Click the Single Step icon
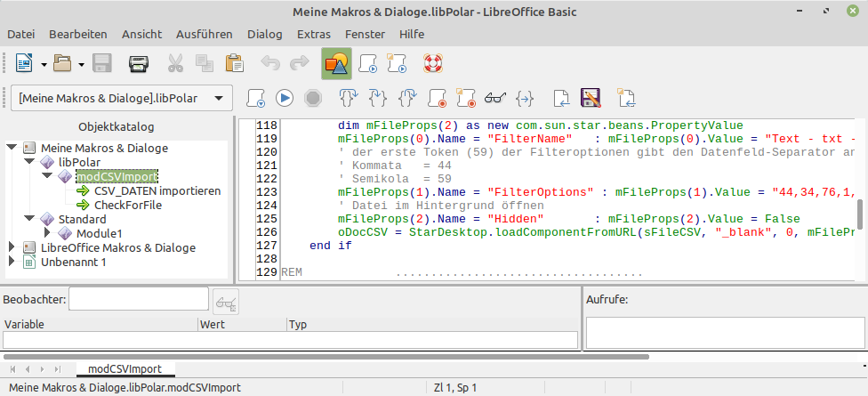The height and width of the screenshot is (396, 868). [x=378, y=99]
